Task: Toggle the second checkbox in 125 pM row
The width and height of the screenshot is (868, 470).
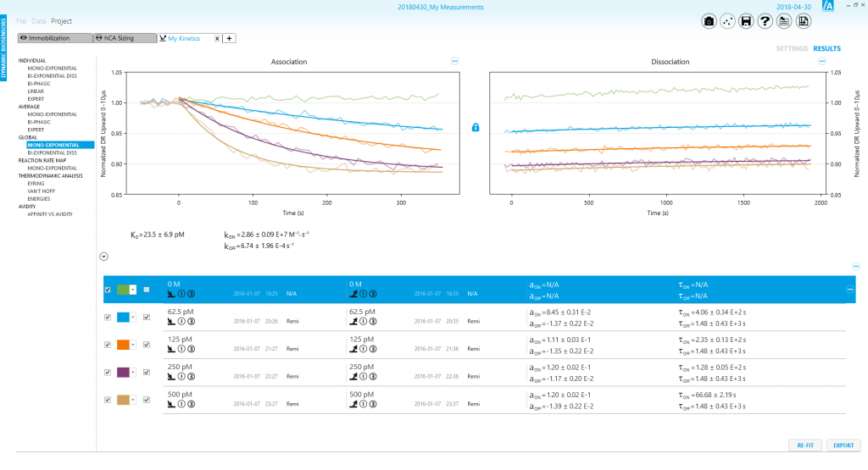Action: [147, 346]
